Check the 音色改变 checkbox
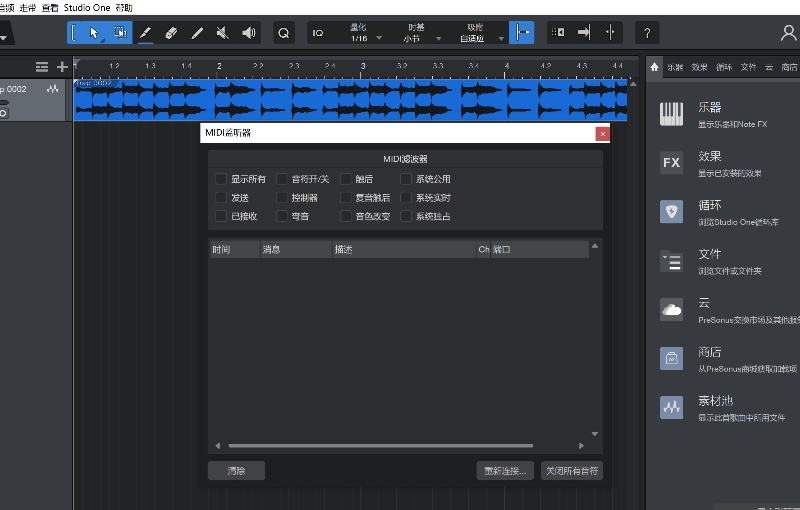 (345, 216)
